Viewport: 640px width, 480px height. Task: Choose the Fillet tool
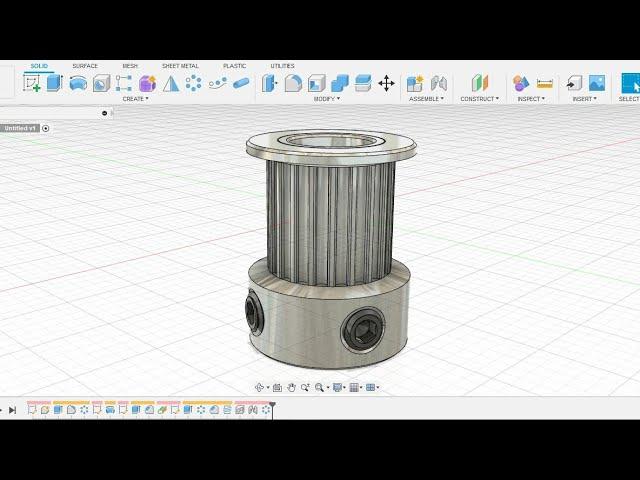293,83
